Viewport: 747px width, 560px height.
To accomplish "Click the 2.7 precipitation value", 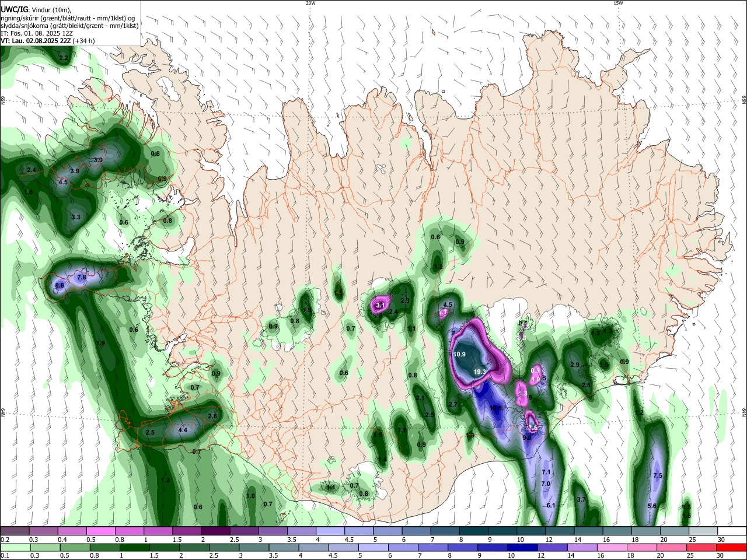I will point(453,404).
